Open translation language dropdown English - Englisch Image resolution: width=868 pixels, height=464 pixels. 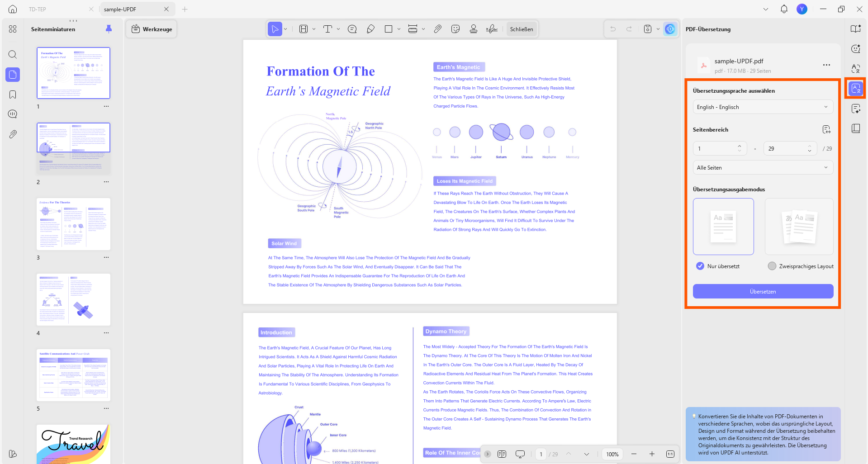click(763, 107)
